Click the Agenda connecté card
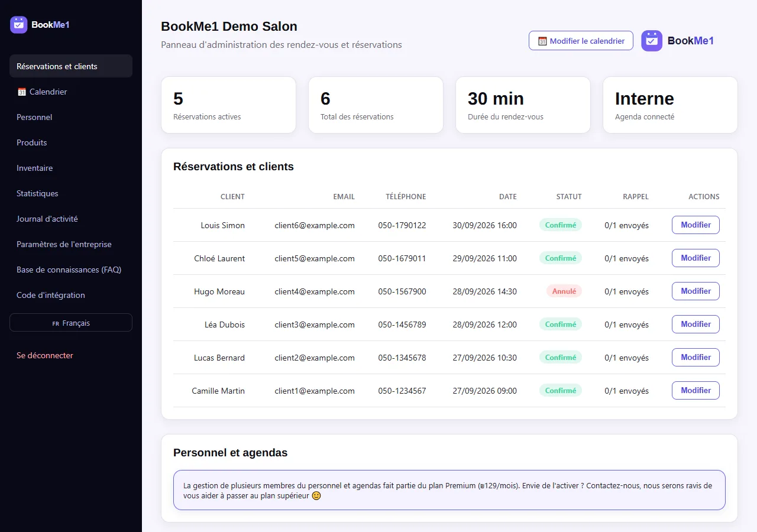757x532 pixels. click(x=670, y=105)
